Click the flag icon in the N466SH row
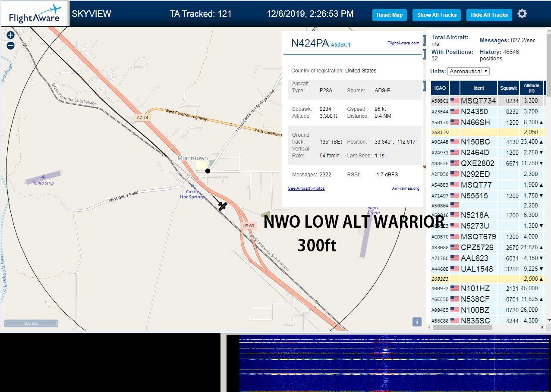This screenshot has height=392, width=551. 455,122
